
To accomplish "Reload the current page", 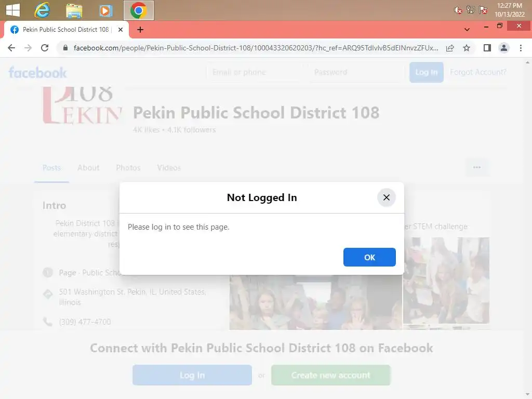I will [x=45, y=48].
